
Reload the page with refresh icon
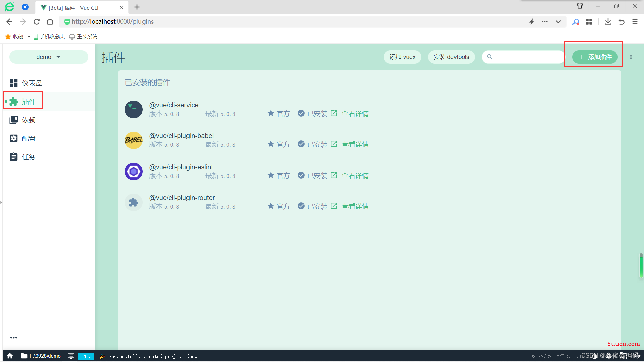pyautogui.click(x=37, y=22)
